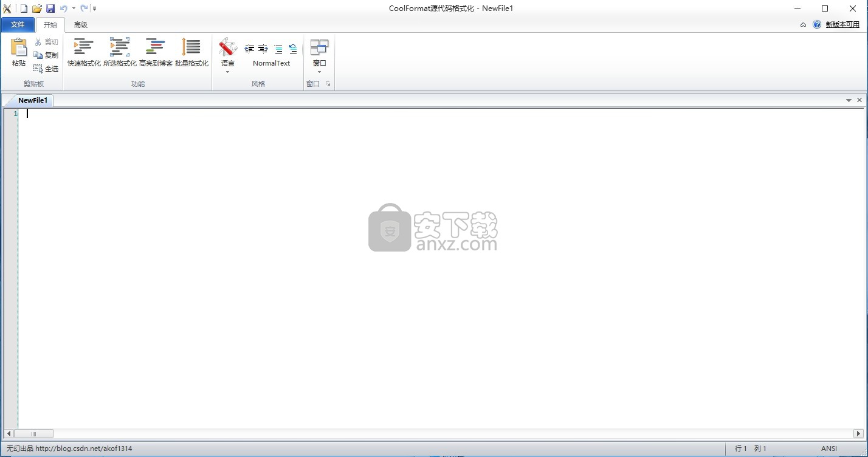
Task: Click the horizontal scrollbar left arrow
Action: tap(9, 434)
